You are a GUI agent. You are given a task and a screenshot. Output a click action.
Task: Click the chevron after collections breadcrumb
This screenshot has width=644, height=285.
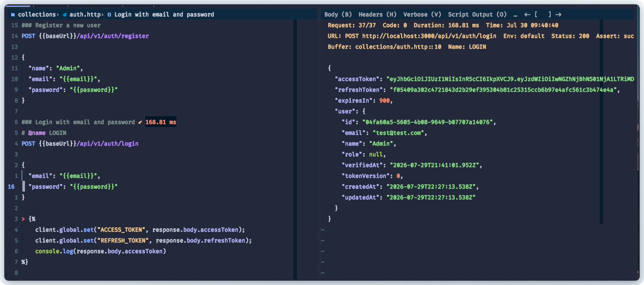coord(58,15)
